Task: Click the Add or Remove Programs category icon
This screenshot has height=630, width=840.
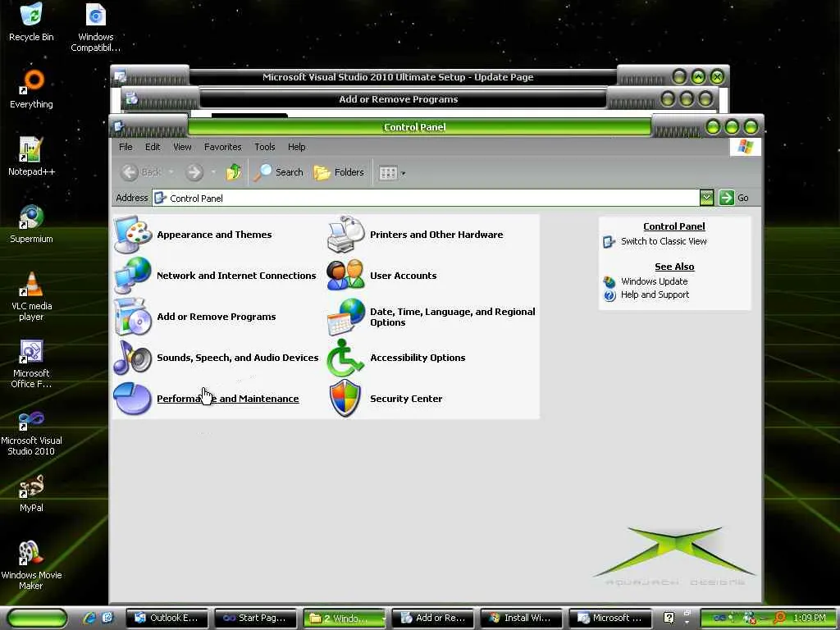Action: 132,317
